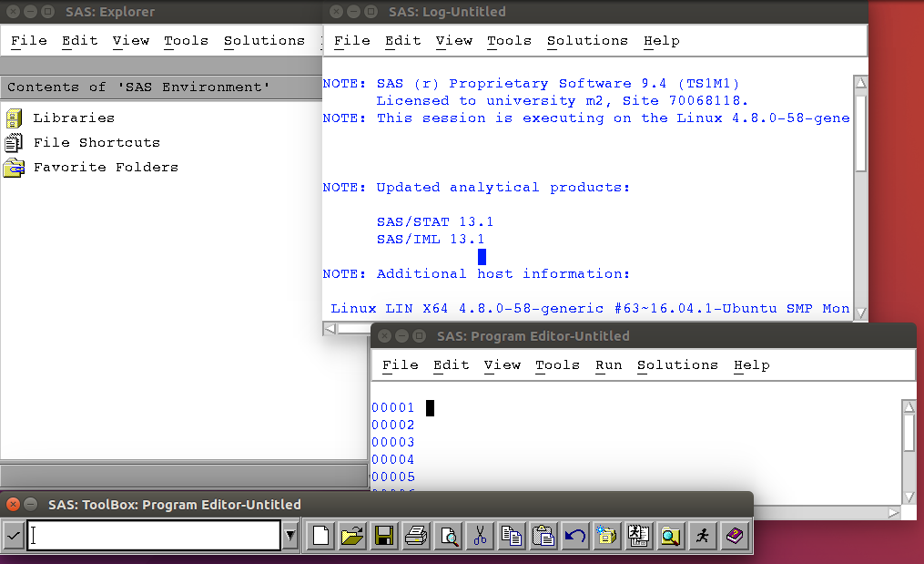Select the Favorite Folders icon in Explorer
The height and width of the screenshot is (564, 924).
pos(14,169)
